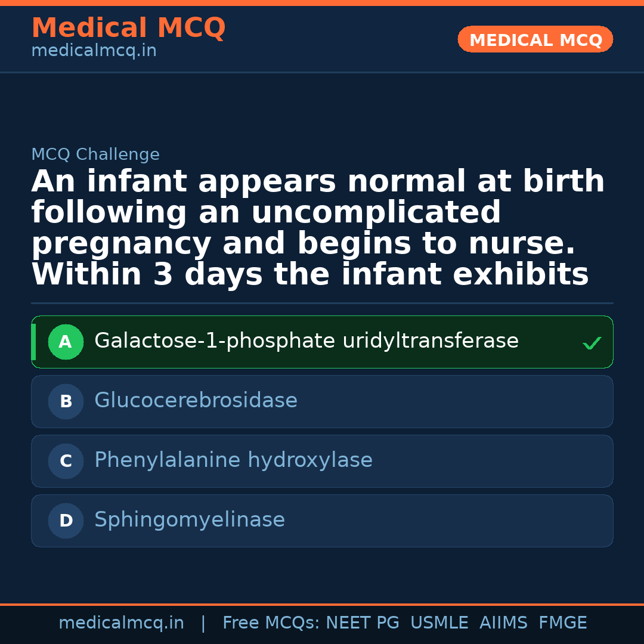The height and width of the screenshot is (644, 644).
Task: Choose the Glucocerebrosidase answer
Action: click(x=196, y=401)
